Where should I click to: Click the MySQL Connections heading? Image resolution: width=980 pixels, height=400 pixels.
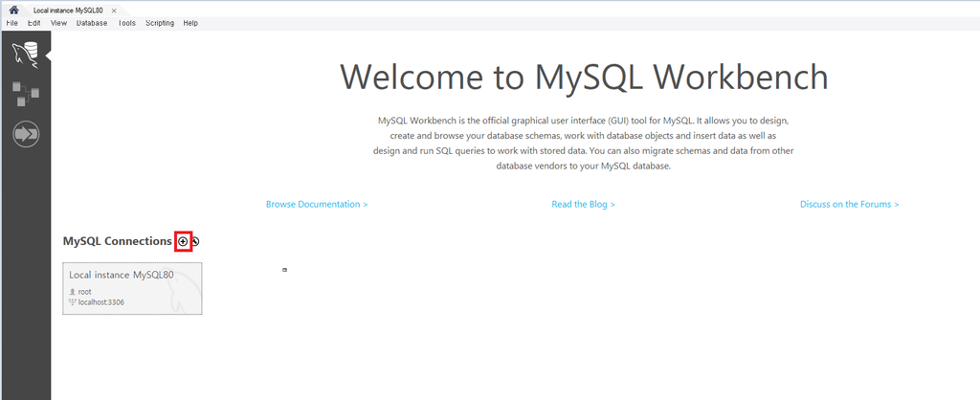tap(118, 241)
